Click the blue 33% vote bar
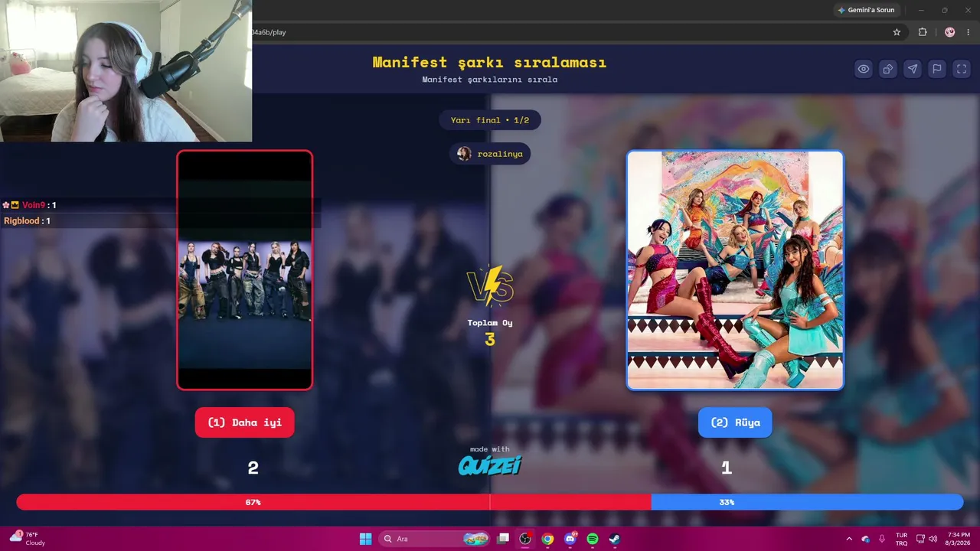This screenshot has height=551, width=980. tap(807, 502)
